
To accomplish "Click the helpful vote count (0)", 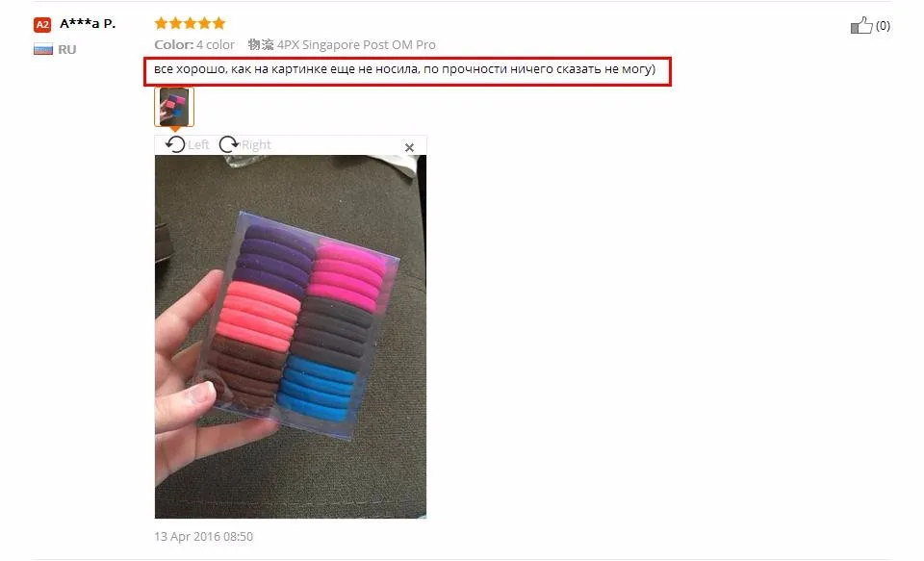I will point(883,25).
